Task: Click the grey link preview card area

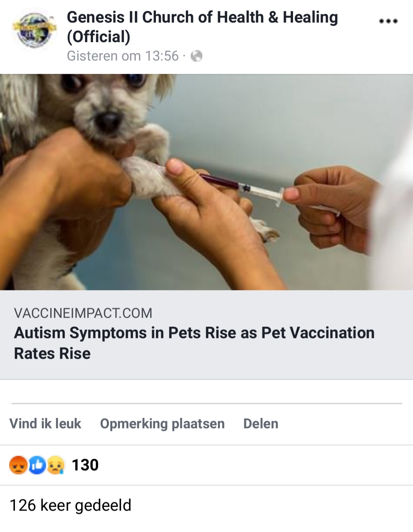Action: pyautogui.click(x=206, y=335)
